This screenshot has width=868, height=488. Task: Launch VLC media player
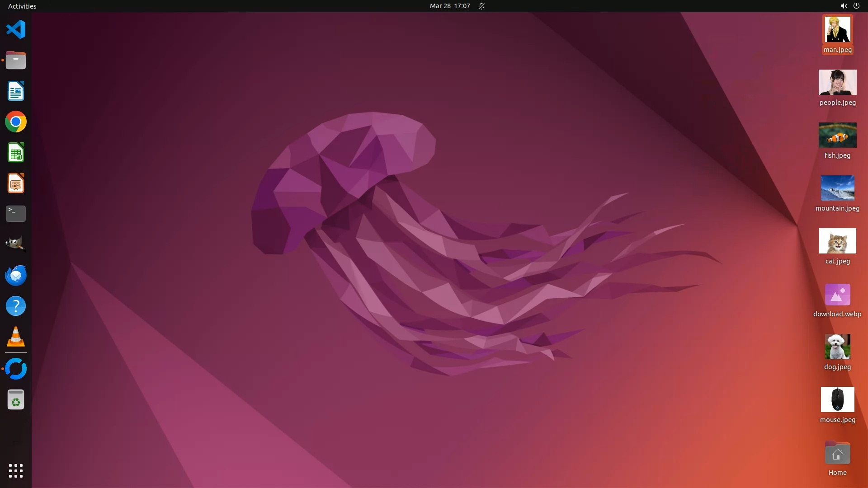pyautogui.click(x=16, y=337)
